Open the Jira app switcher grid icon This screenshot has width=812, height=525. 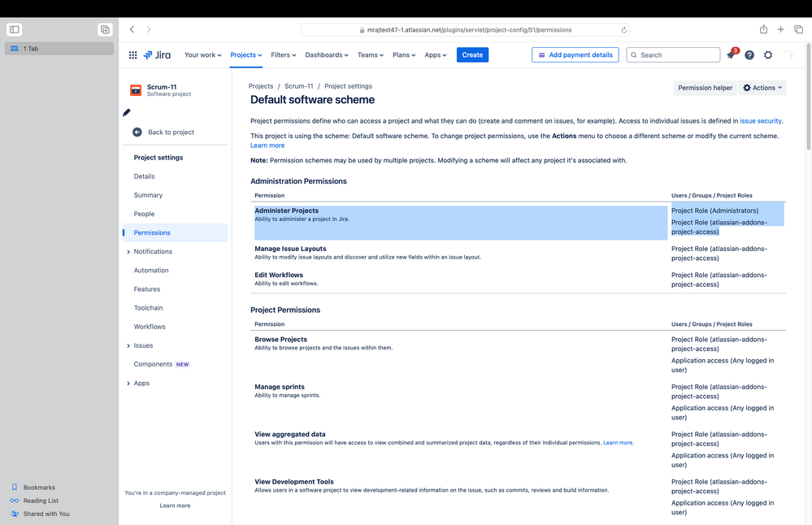tap(132, 55)
